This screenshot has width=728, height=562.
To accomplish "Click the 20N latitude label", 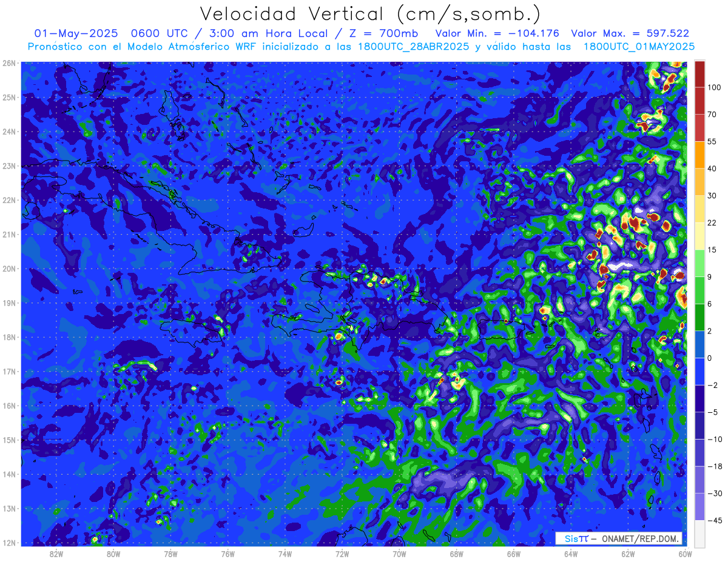I will point(8,269).
